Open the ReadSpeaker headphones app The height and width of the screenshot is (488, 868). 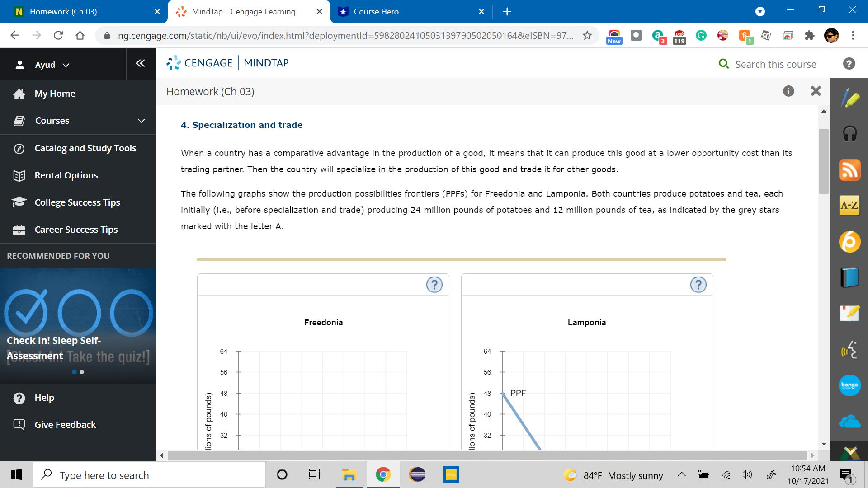tap(850, 134)
